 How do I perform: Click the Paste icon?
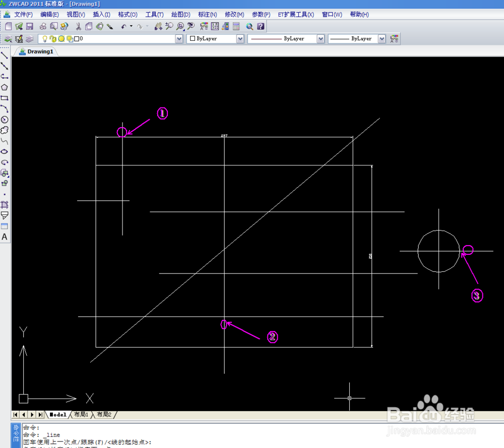click(x=100, y=26)
